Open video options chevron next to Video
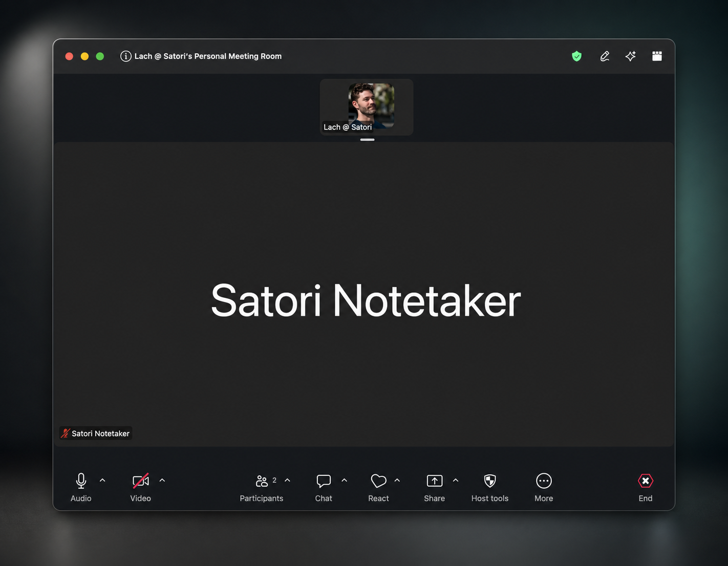 [162, 480]
